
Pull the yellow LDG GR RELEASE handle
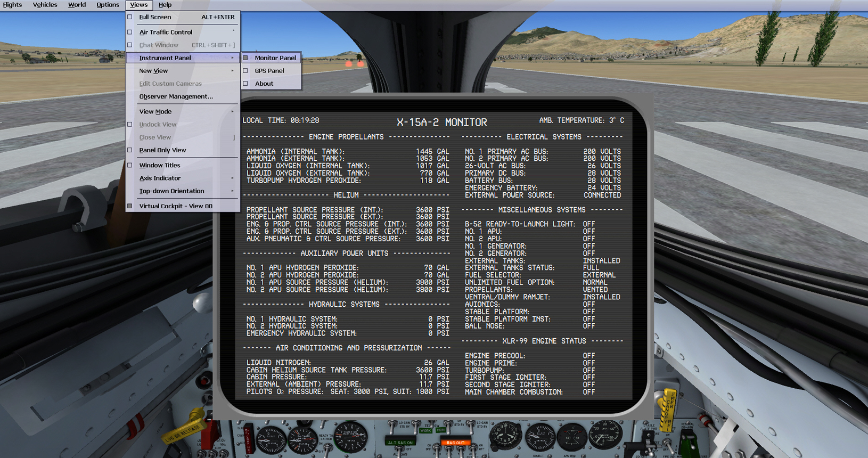(184, 427)
